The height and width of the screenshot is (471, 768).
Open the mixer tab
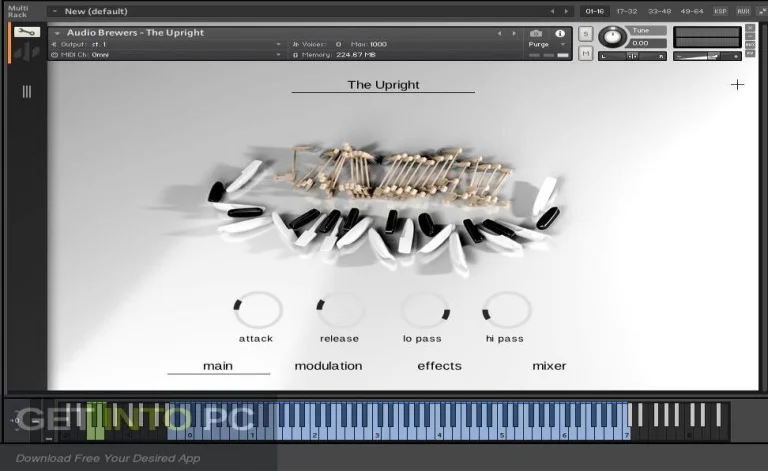[549, 366]
